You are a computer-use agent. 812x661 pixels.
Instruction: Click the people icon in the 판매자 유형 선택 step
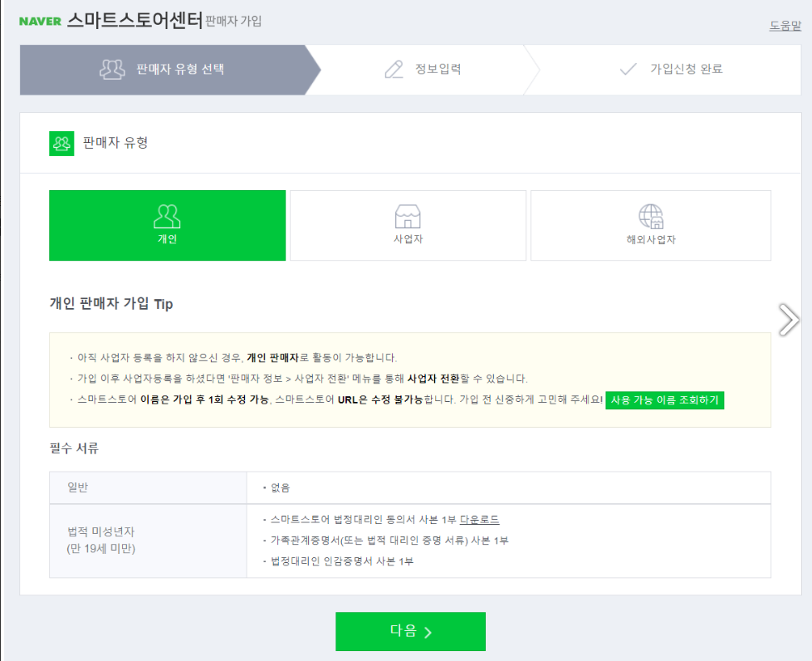click(x=112, y=69)
